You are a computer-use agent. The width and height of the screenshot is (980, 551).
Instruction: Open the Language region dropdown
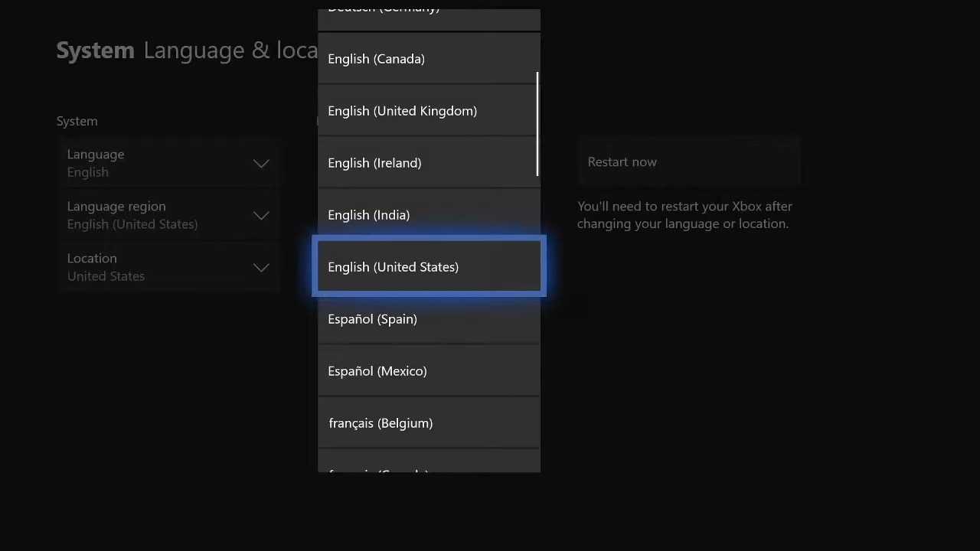coord(168,215)
